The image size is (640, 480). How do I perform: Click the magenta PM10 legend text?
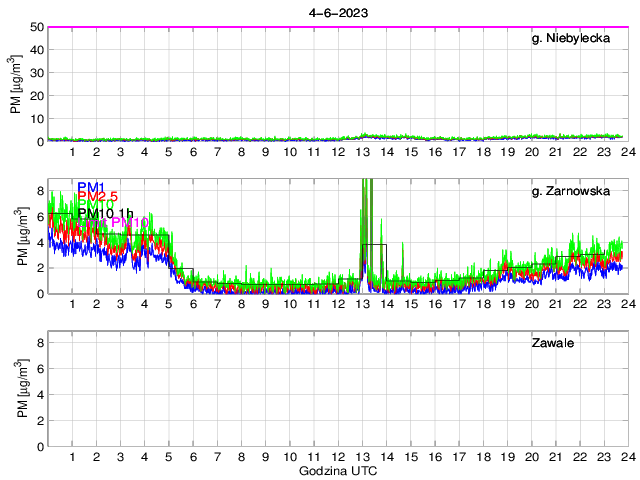pyautogui.click(x=130, y=222)
